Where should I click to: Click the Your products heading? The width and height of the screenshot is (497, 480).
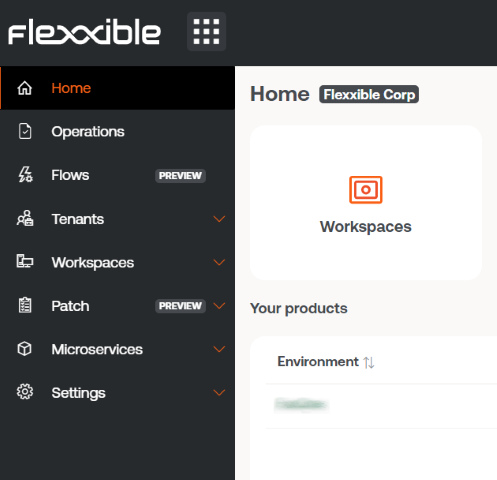pos(299,308)
